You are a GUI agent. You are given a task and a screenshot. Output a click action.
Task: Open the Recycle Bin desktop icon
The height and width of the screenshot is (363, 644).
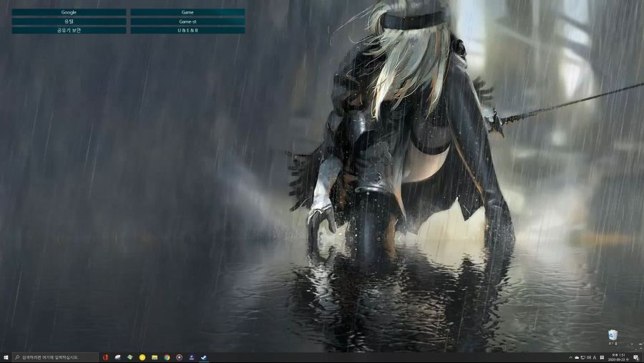tap(613, 337)
